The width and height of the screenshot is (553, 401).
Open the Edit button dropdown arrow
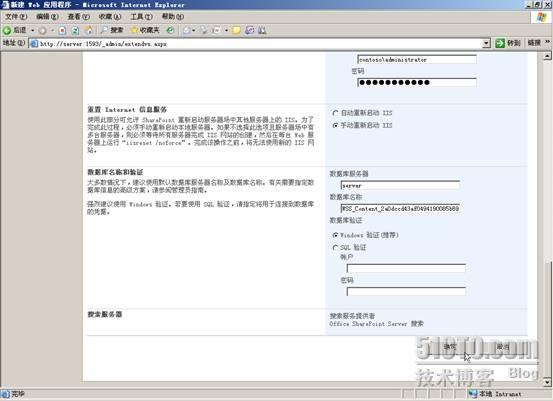point(226,31)
